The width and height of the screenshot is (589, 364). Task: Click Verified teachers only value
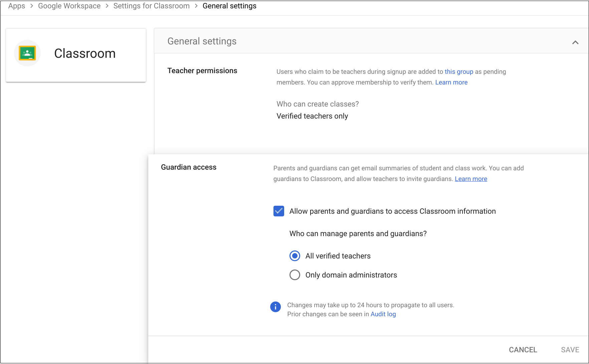click(312, 116)
